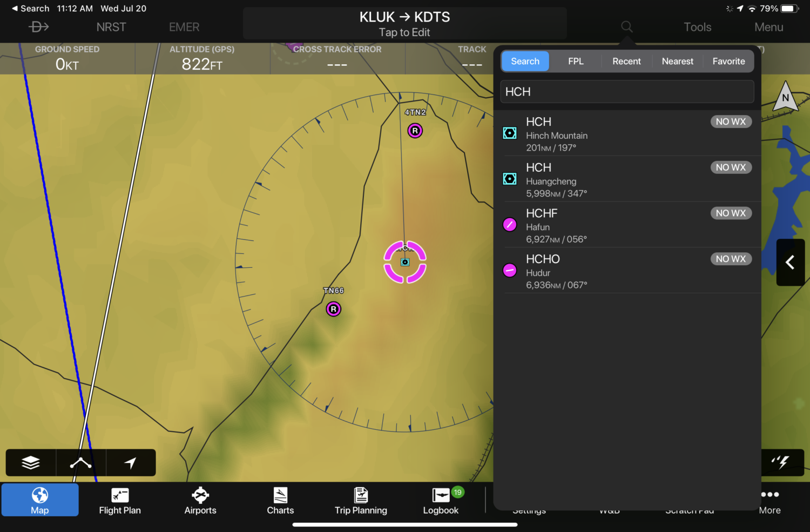Open the Menu at top right

[x=768, y=26]
